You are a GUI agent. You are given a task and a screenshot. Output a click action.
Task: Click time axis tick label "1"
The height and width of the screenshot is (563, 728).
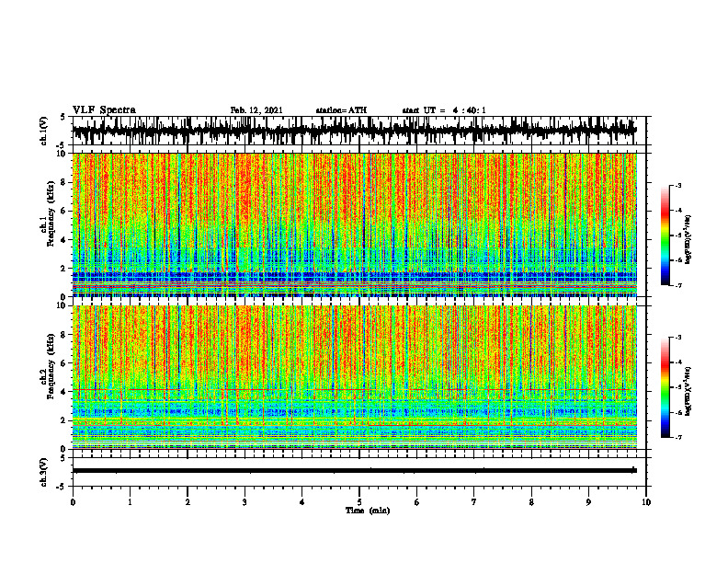click(x=130, y=502)
